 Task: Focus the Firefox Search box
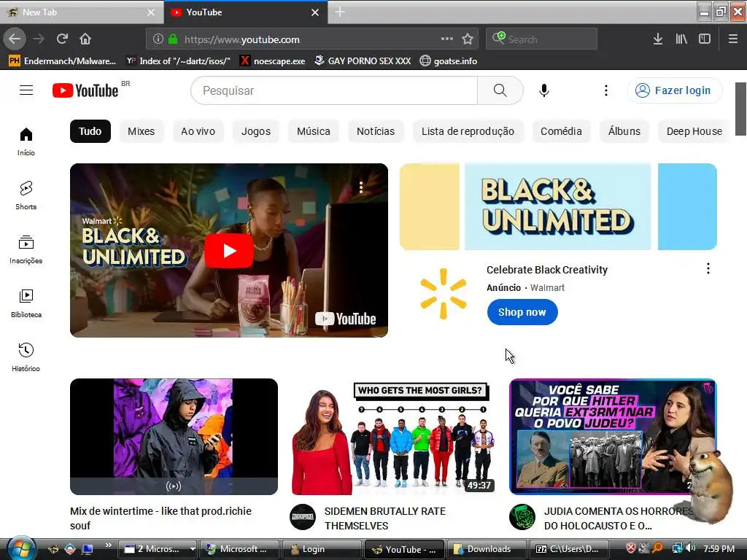(x=542, y=39)
